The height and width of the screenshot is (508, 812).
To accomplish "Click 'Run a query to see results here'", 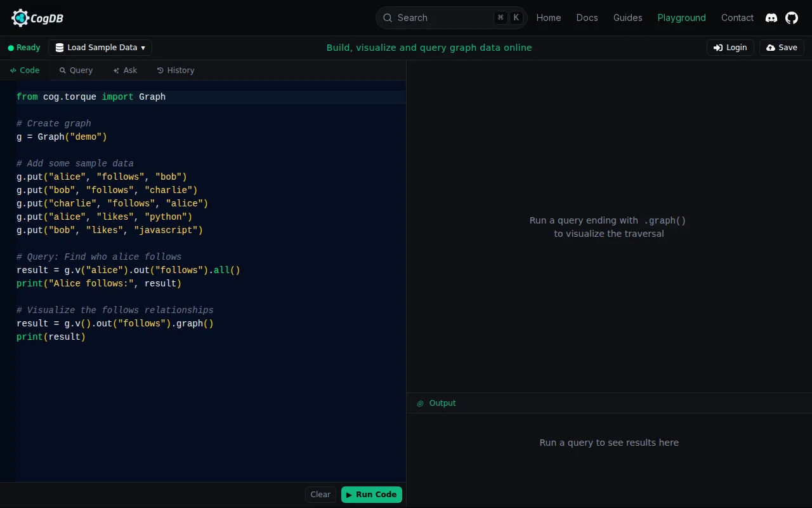I will [609, 443].
